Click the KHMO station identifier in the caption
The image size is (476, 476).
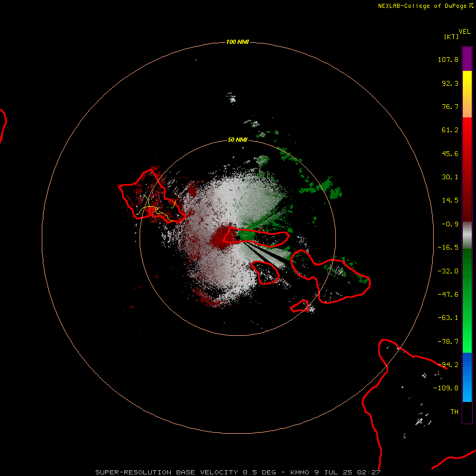(x=300, y=472)
